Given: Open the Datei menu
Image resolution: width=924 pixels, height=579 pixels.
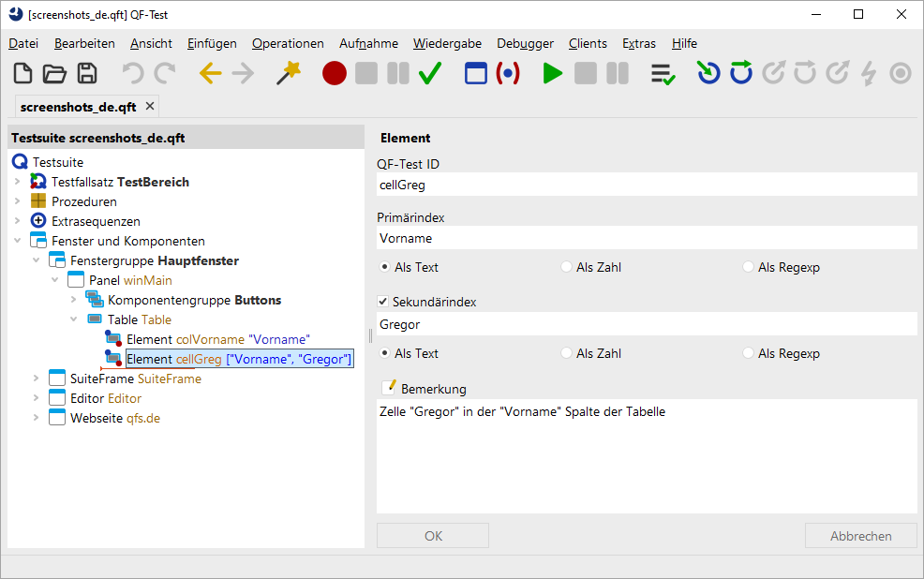Looking at the screenshot, I should (x=23, y=44).
